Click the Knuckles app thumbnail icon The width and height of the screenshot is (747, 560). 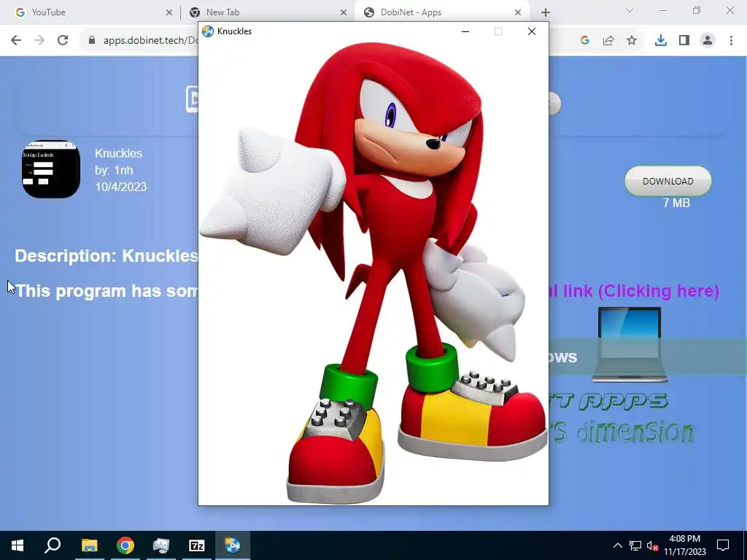[51, 169]
